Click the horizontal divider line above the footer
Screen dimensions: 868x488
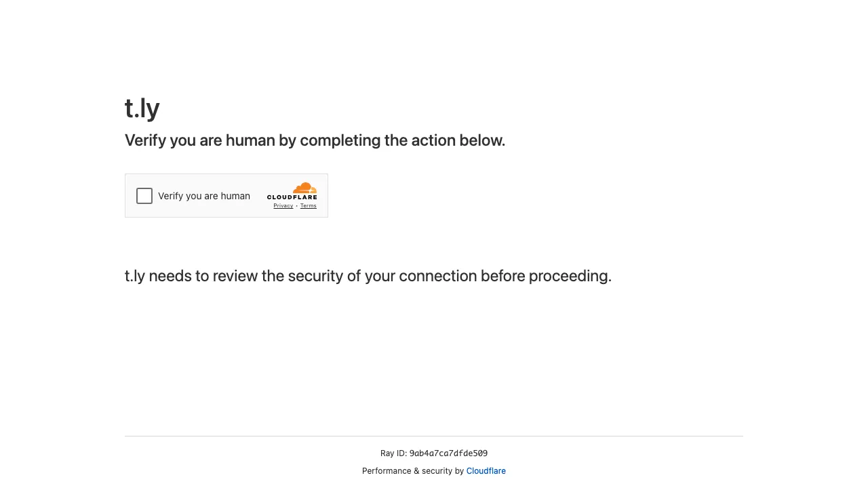point(434,436)
